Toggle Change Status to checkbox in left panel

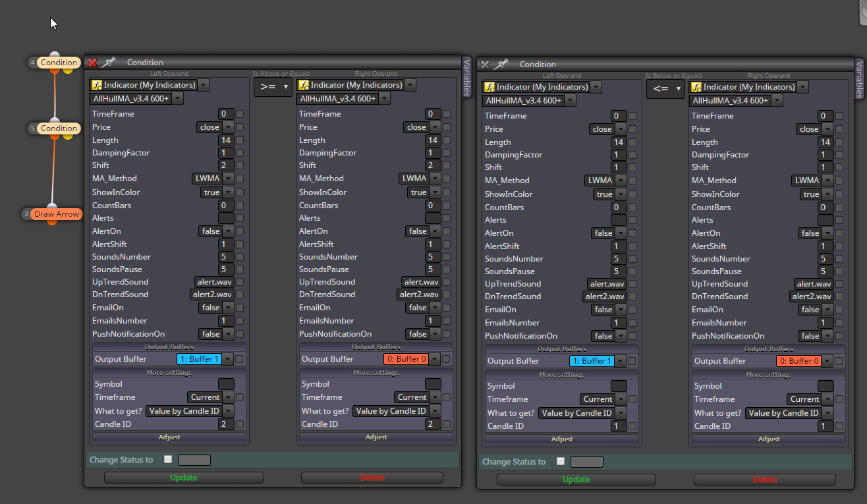click(x=168, y=459)
